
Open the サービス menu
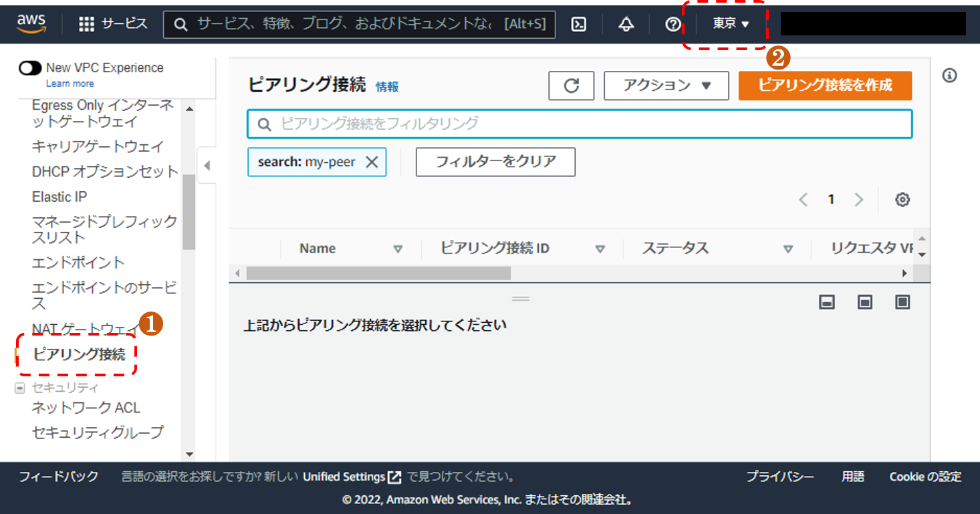coord(113,24)
